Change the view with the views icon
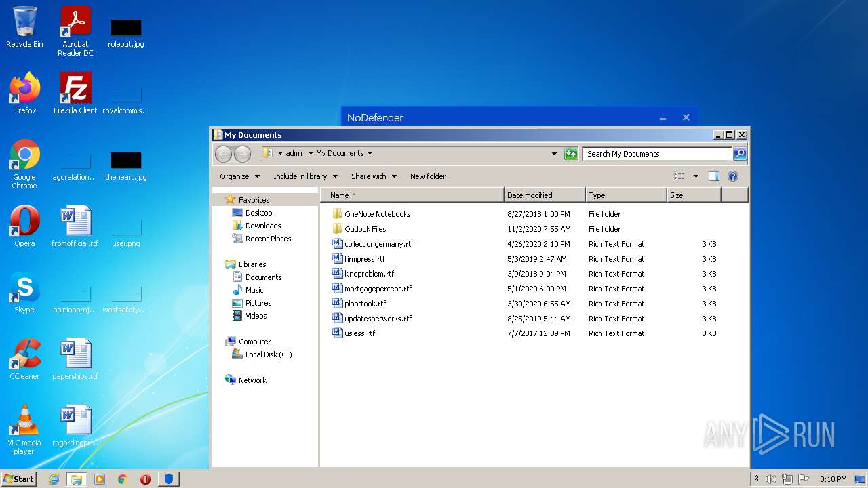Image resolution: width=868 pixels, height=488 pixels. [679, 176]
